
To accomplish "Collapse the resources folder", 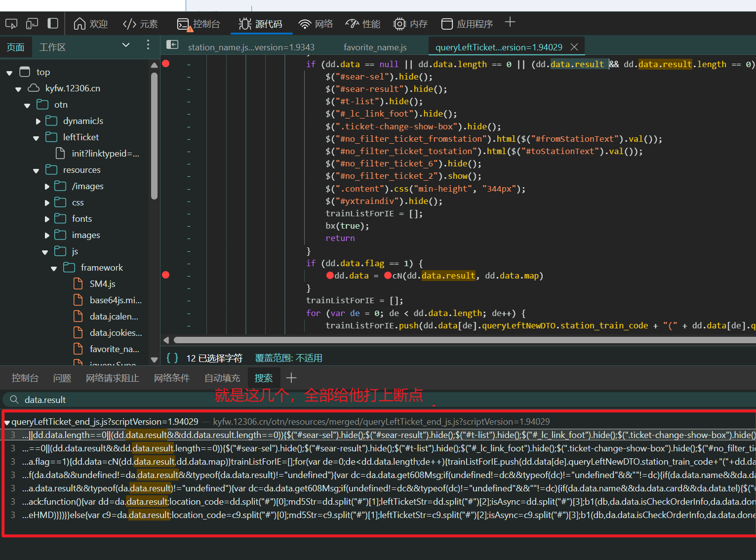I will point(36,170).
